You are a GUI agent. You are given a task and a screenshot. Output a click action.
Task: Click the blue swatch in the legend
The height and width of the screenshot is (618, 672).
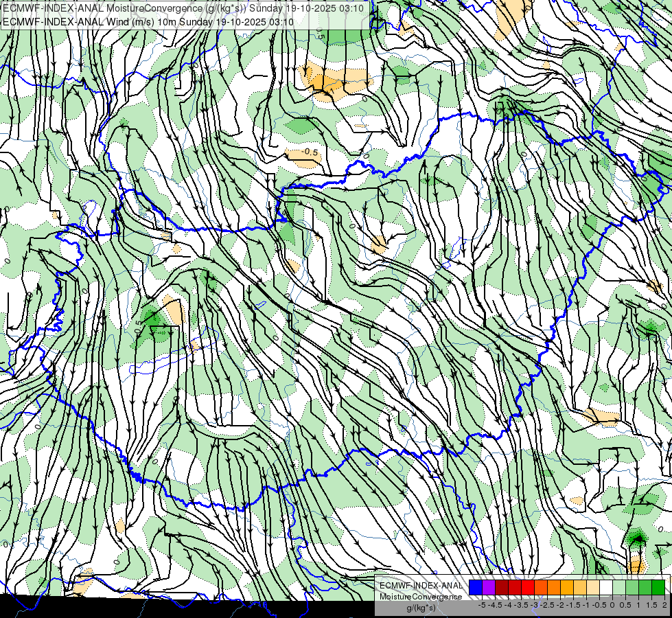[x=476, y=588]
